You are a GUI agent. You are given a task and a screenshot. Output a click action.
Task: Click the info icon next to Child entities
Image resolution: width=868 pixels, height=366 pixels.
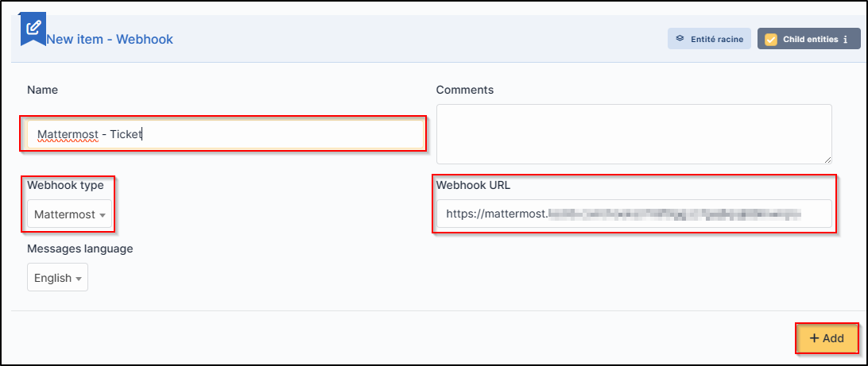[x=846, y=40]
